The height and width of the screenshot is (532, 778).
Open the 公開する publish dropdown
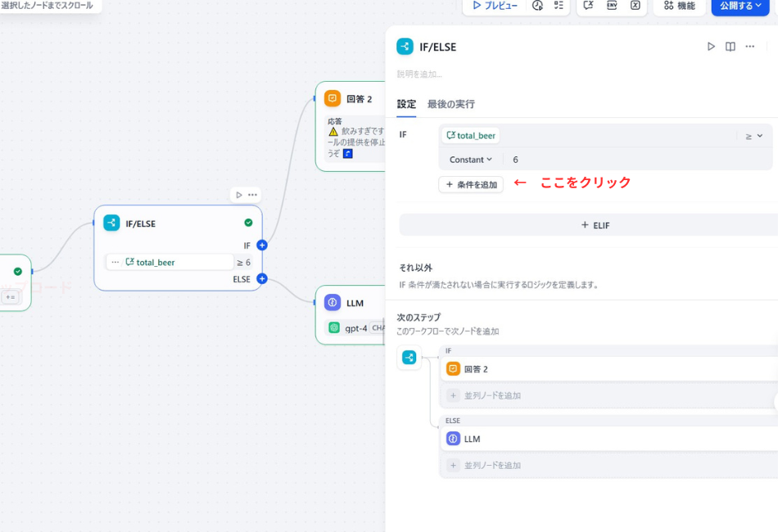pos(740,7)
